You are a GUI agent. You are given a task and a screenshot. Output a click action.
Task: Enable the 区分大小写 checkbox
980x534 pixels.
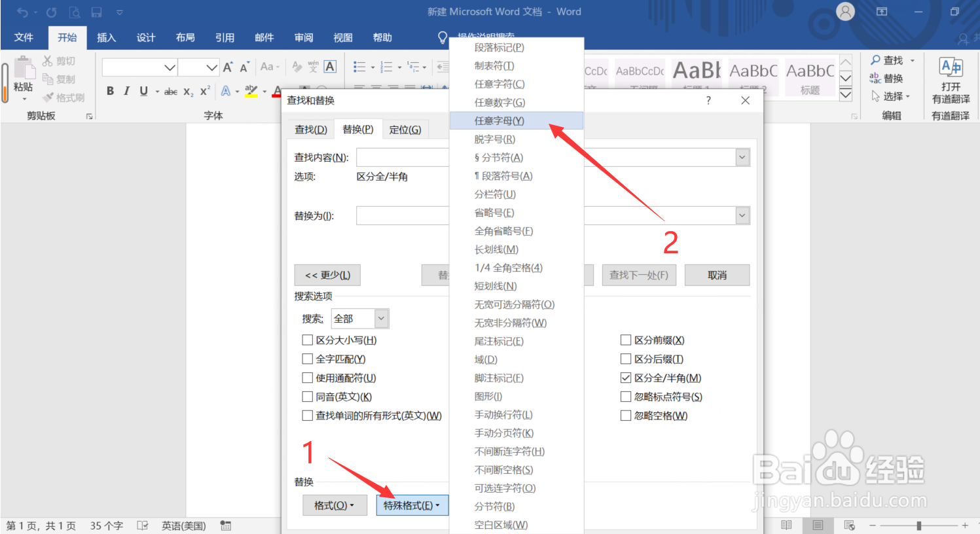tap(308, 340)
